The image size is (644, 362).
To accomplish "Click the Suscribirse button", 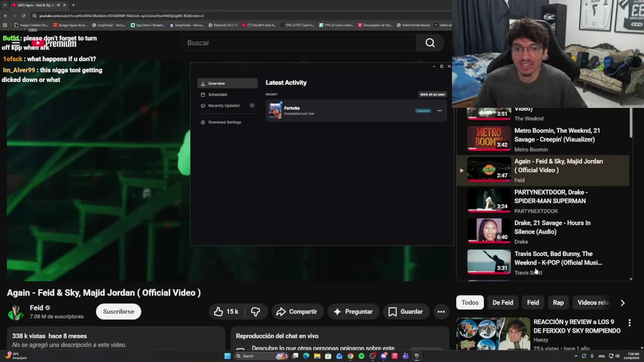I will [119, 312].
